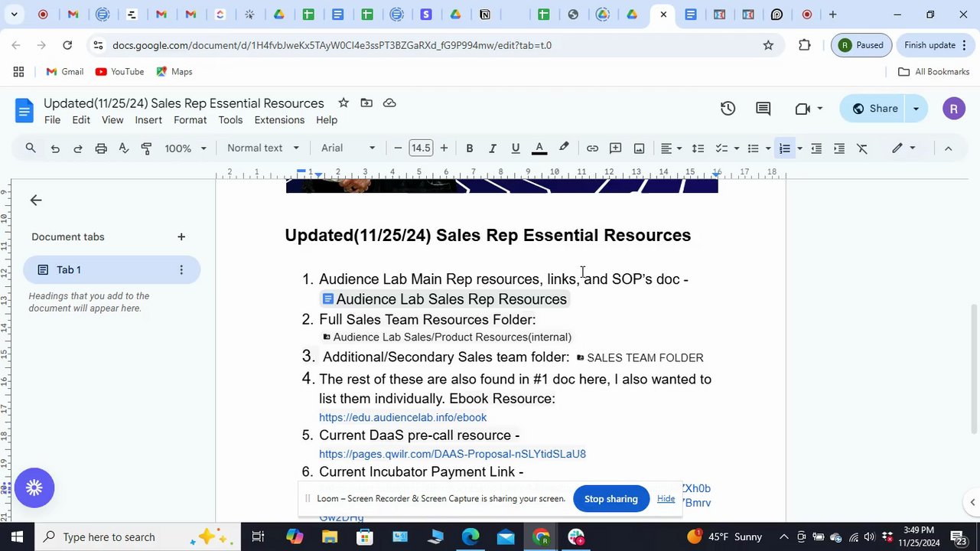The width and height of the screenshot is (980, 551).
Task: Activate the paint format tool
Action: pyautogui.click(x=147, y=148)
